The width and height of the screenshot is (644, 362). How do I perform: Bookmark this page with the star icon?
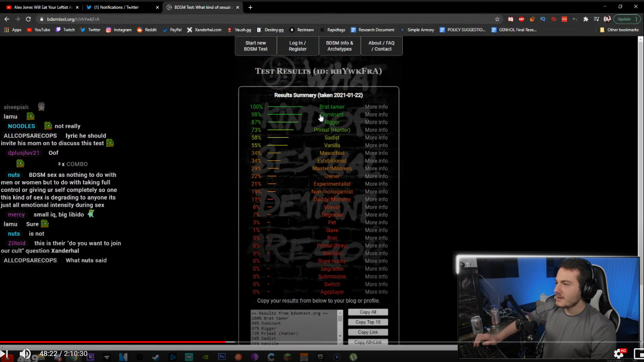click(497, 19)
